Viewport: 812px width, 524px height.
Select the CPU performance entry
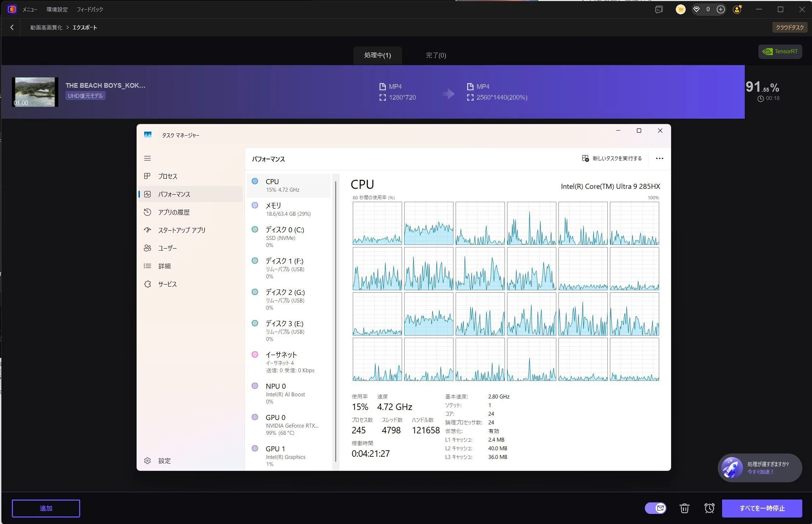pyautogui.click(x=289, y=186)
